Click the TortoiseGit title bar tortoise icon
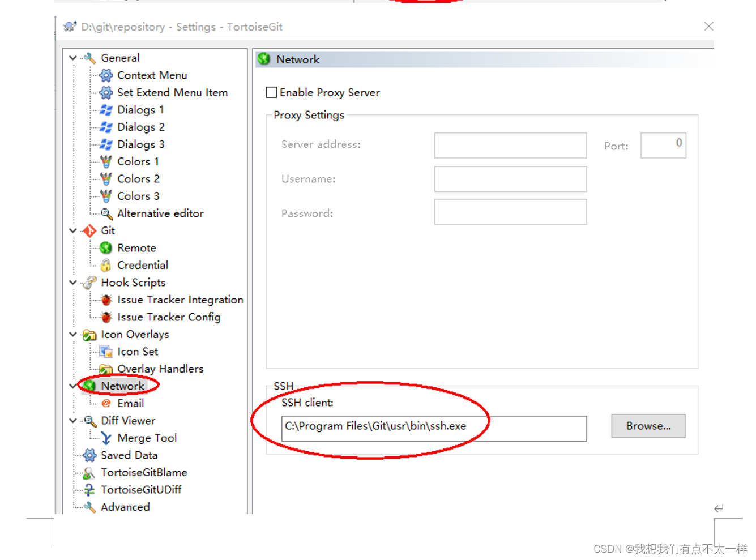This screenshot has height=560, width=756. (70, 27)
